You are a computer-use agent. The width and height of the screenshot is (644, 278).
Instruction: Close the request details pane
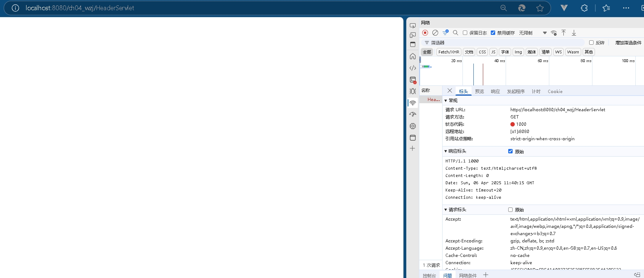click(x=450, y=91)
